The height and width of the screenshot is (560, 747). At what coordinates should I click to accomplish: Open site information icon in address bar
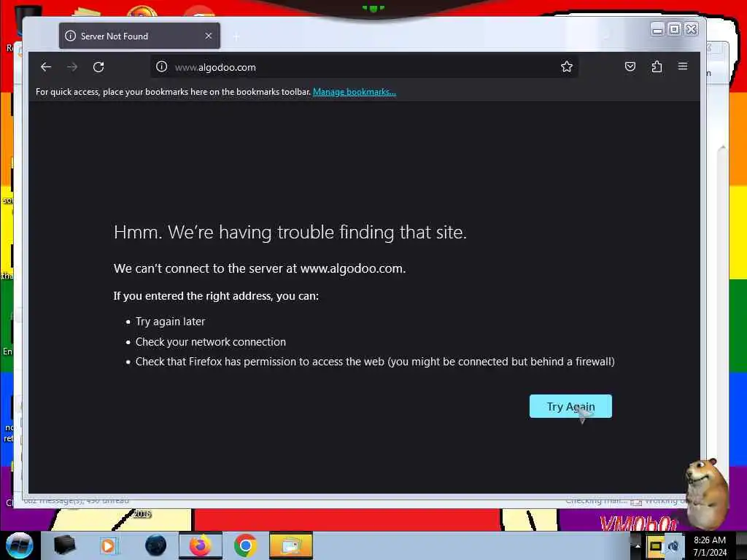pos(162,66)
